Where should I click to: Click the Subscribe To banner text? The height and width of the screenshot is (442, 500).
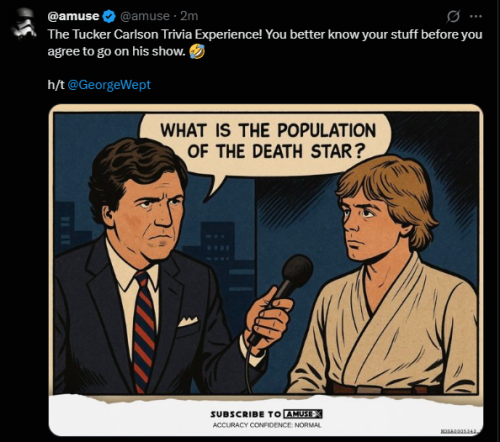click(246, 414)
